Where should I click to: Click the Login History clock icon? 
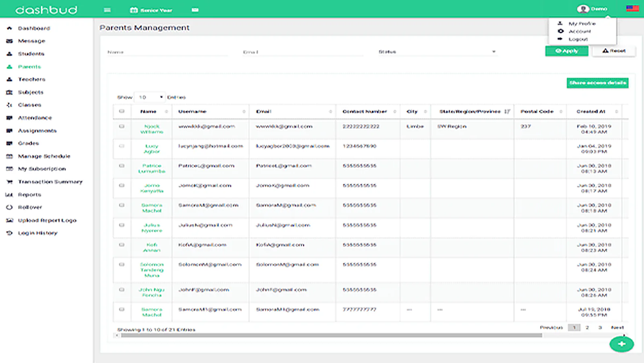pos(9,233)
